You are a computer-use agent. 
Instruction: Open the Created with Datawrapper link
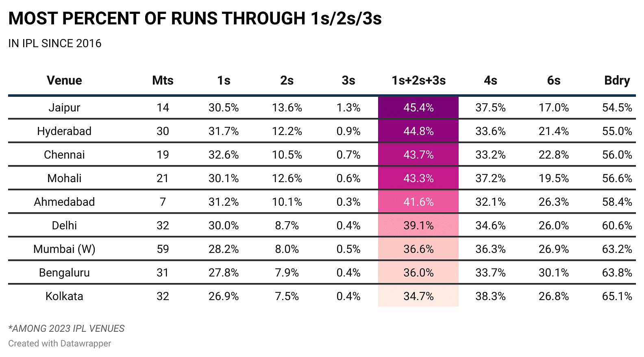coord(59,344)
